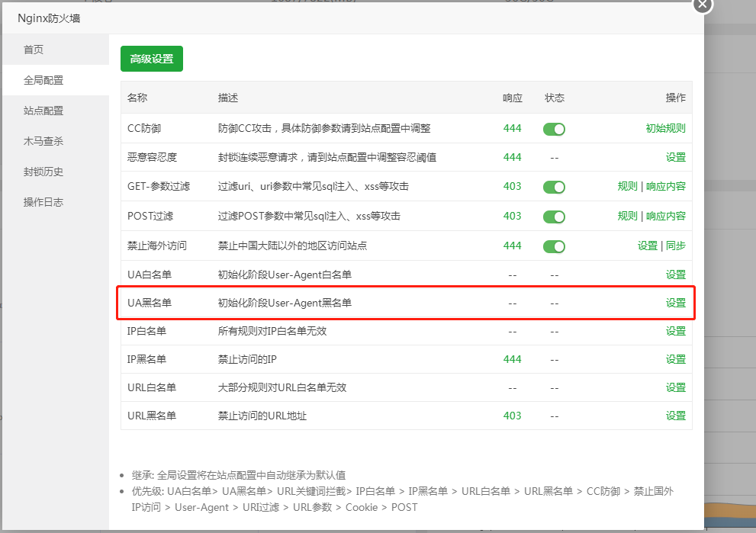Toggle off the CC防御 switch
Screen dimensions: 756x533
point(554,128)
